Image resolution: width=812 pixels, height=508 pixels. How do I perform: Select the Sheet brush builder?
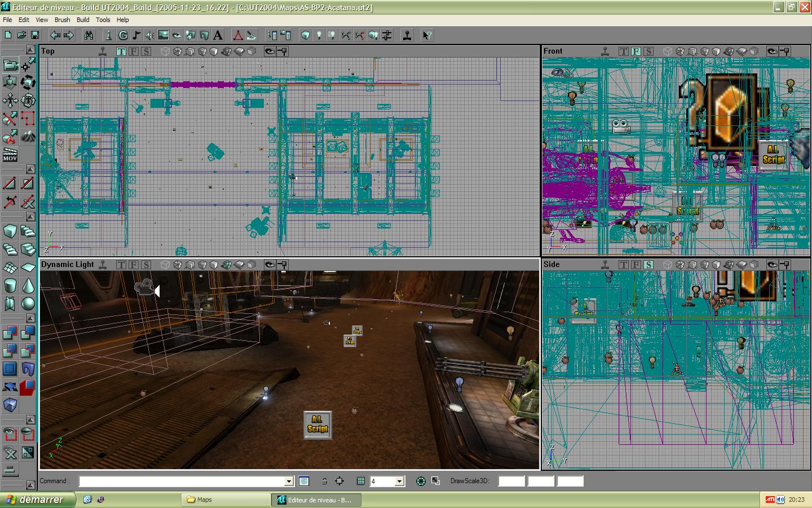coord(28,267)
